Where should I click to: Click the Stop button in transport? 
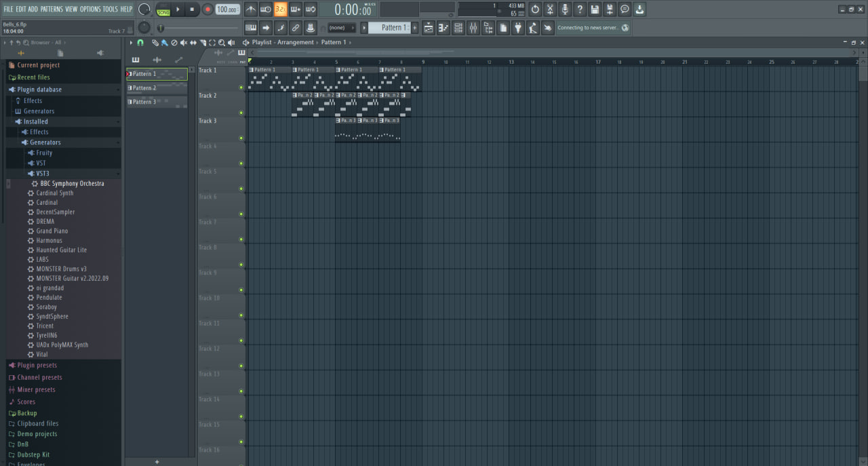tap(192, 9)
